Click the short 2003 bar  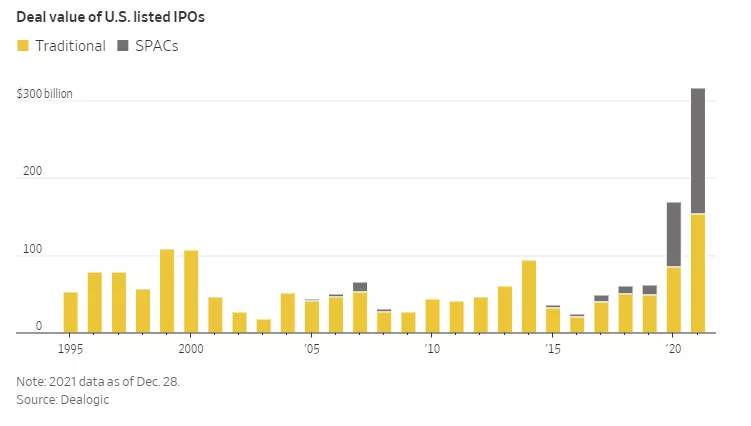[264, 326]
